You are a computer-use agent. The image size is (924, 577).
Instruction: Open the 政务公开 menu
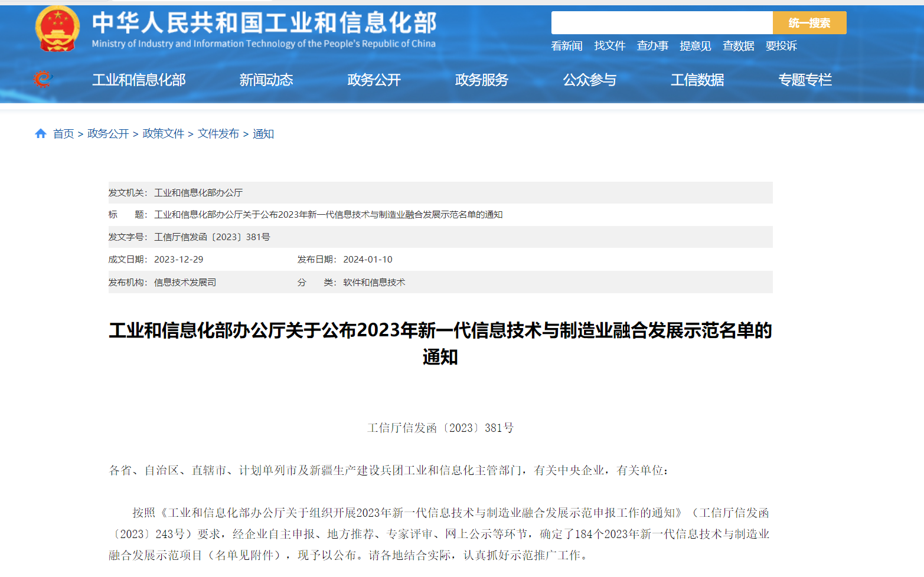tap(374, 80)
